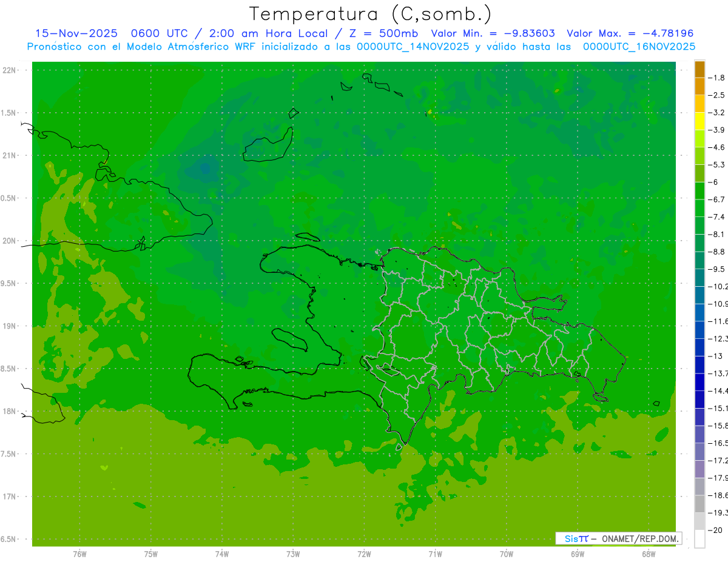The image size is (728, 562).
Task: Click the "-11.6" color scale label
Action: coord(718,321)
